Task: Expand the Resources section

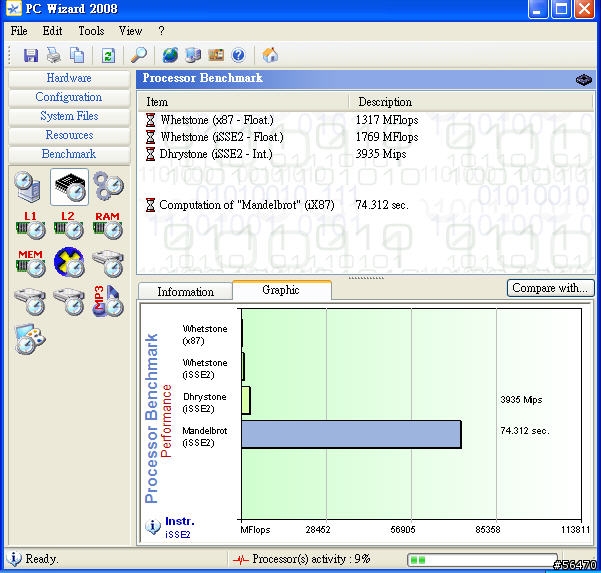Action: click(69, 135)
